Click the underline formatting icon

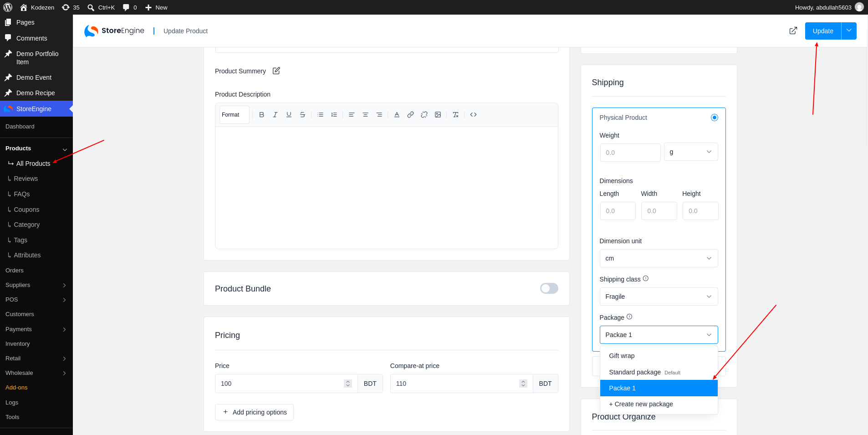pyautogui.click(x=289, y=115)
